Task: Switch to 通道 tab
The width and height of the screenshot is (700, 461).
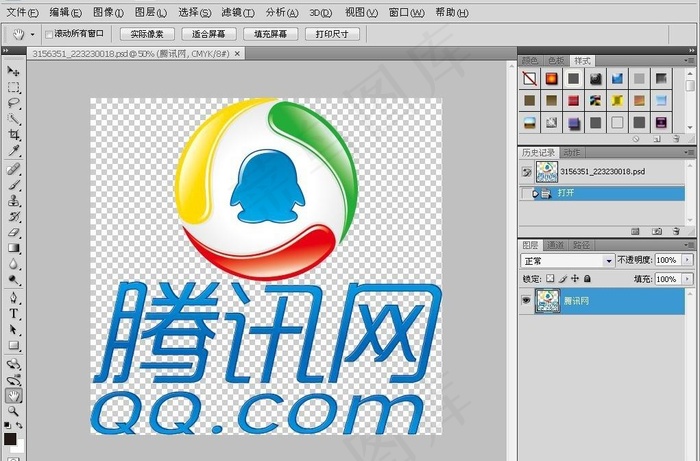Action: [x=555, y=245]
